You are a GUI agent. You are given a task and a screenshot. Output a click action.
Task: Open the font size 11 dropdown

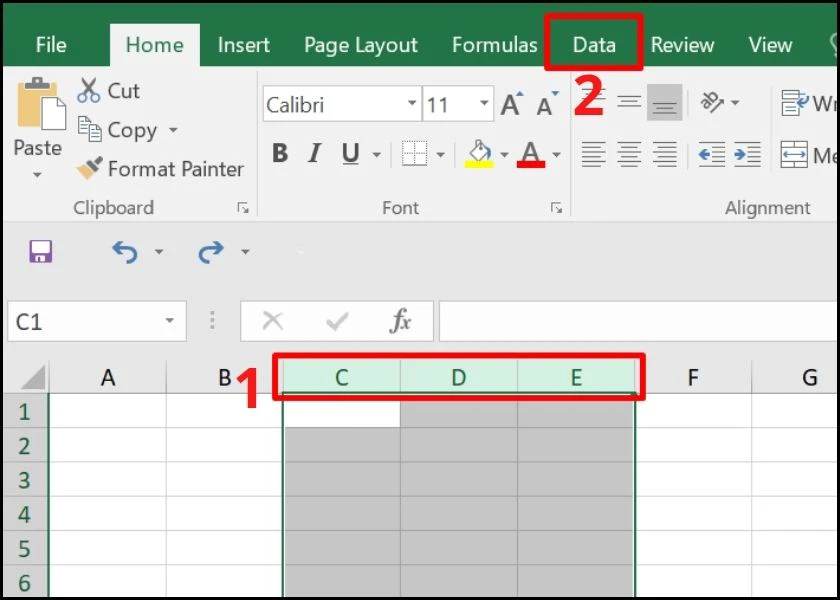tap(484, 103)
